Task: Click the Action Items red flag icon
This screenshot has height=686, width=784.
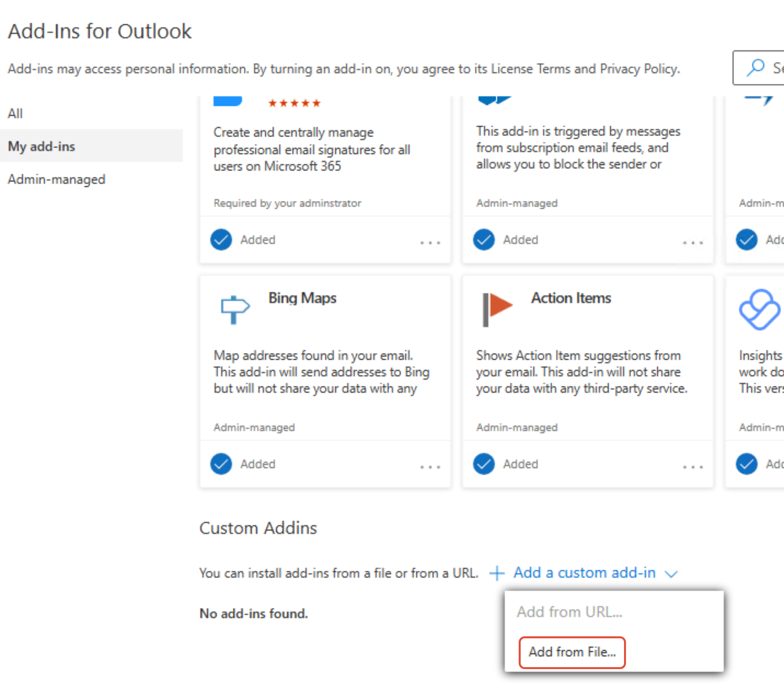Action: coord(497,309)
